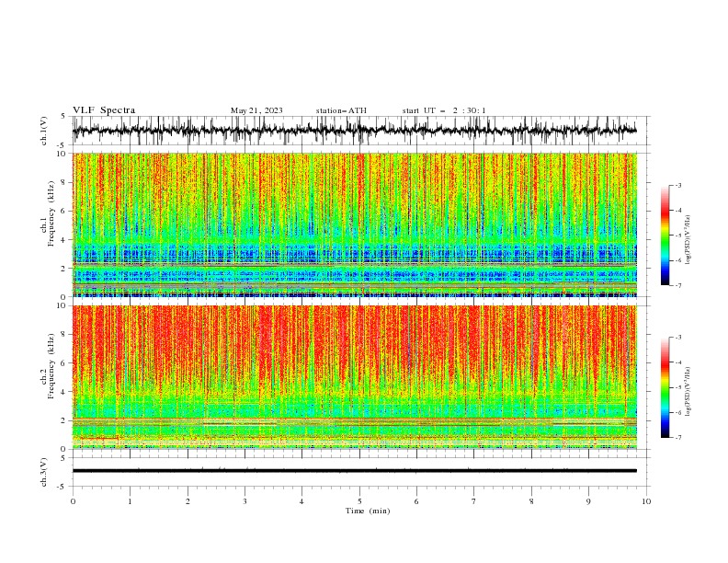The image size is (728, 563).
Task: Click the ch.1 spectrogram panel
Action: pos(355,224)
